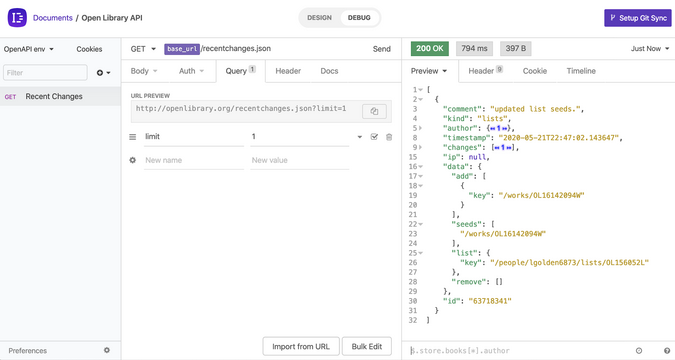675x360 pixels.
Task: Click the Insomnia app logo icon
Action: click(17, 18)
